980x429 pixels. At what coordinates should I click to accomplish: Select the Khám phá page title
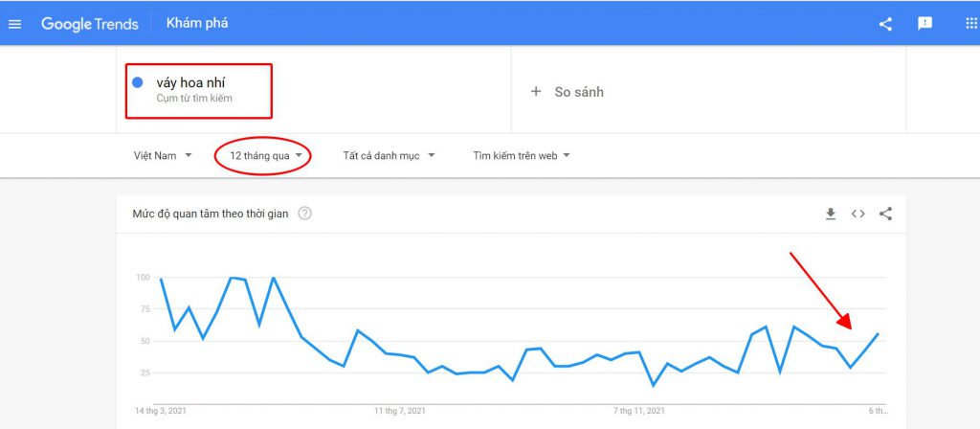click(x=197, y=24)
